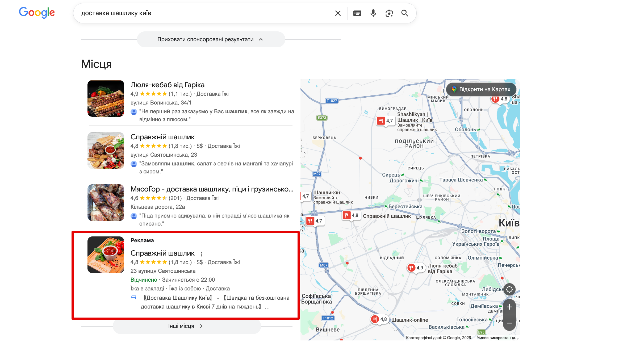644x350 pixels.
Task: Open the storefront icon link in the ad
Action: (x=134, y=297)
